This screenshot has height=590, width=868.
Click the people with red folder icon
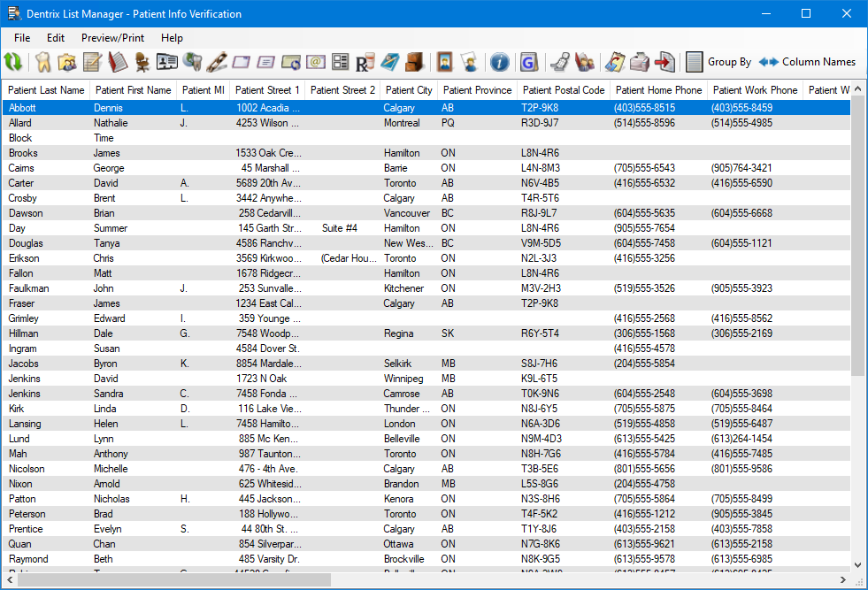(x=585, y=61)
